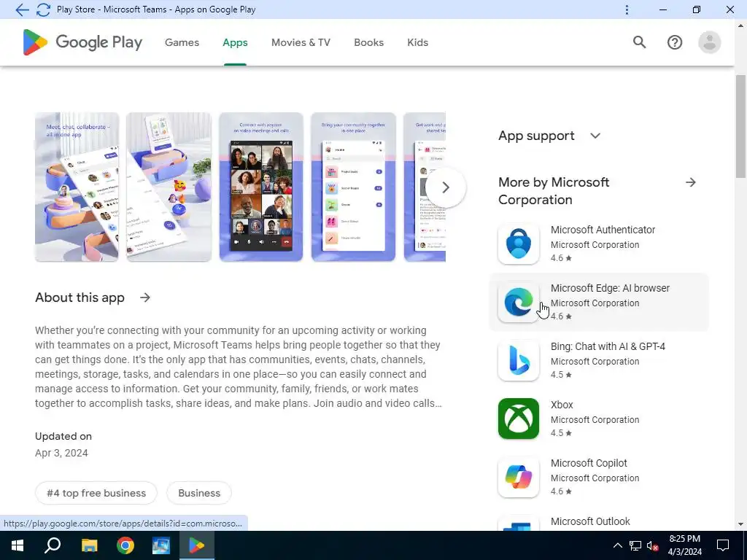Open the taskbar app with window icon

[161, 545]
